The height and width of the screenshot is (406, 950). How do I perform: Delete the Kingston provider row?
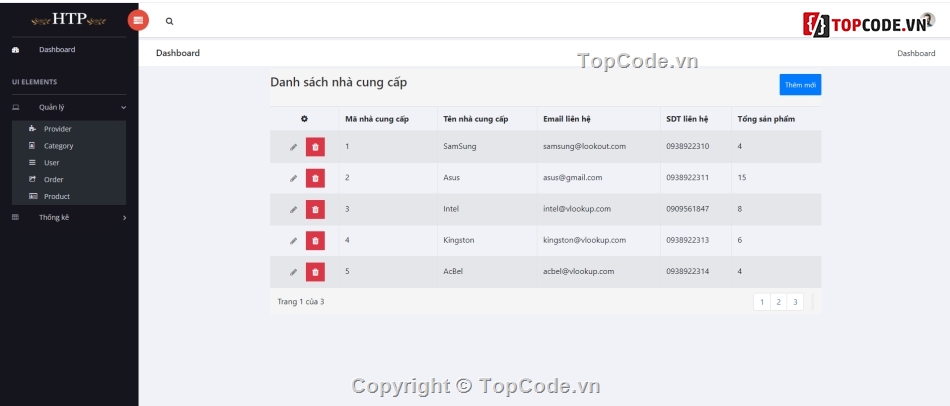point(315,241)
